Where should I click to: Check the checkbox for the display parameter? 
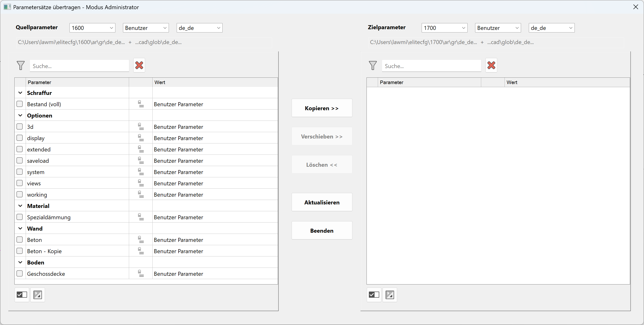click(x=20, y=138)
